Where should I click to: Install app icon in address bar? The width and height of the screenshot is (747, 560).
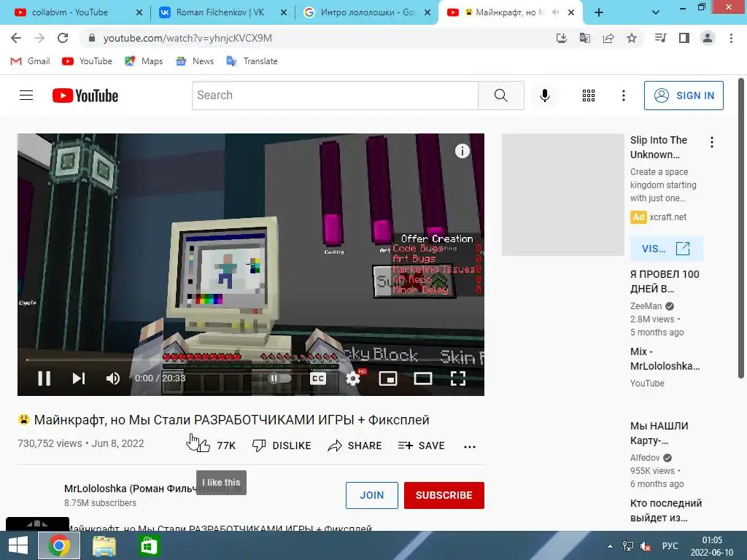561,38
